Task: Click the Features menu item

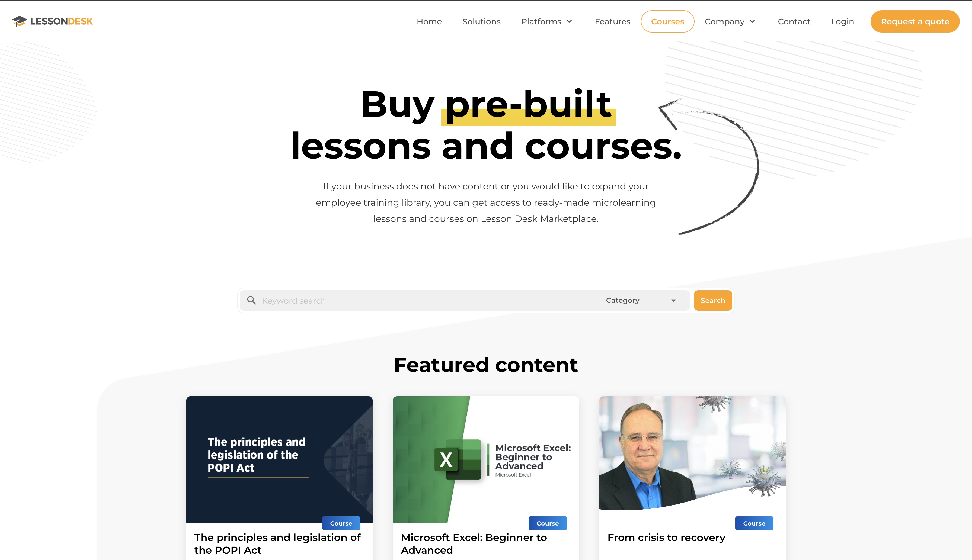Action: tap(612, 21)
